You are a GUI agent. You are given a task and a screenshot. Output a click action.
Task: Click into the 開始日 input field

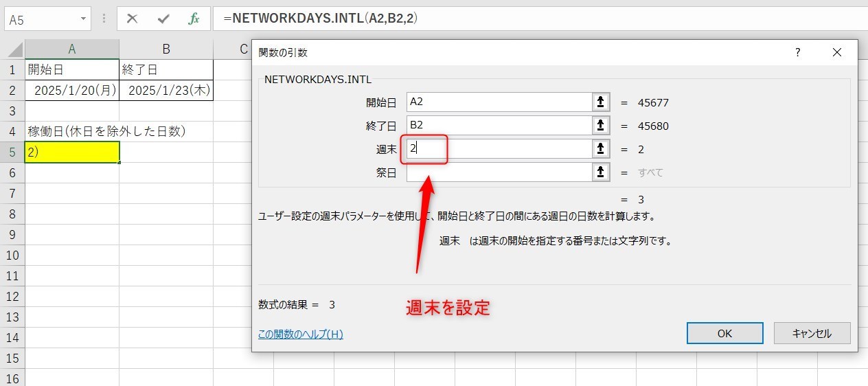[499, 102]
